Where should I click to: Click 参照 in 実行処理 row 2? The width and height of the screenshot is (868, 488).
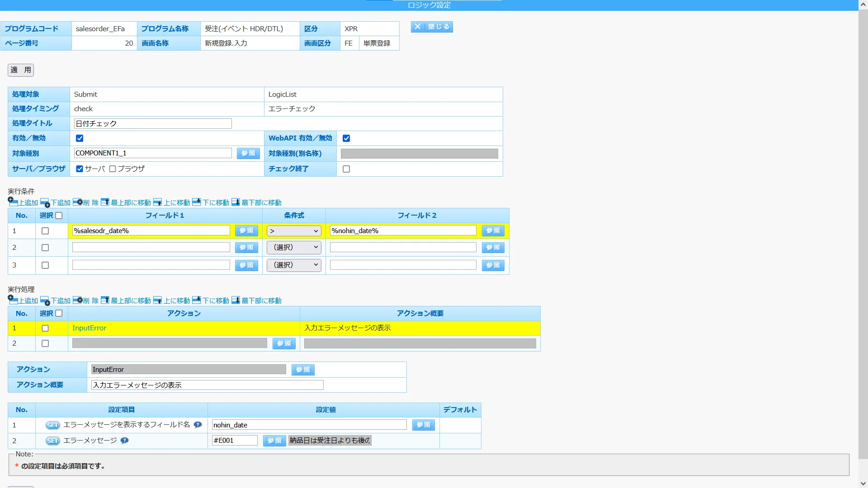284,343
